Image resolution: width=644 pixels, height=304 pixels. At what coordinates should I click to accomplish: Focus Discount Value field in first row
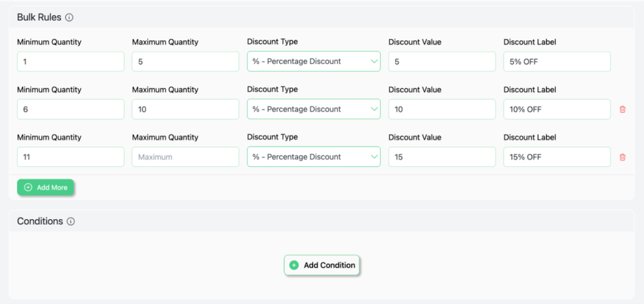click(441, 62)
